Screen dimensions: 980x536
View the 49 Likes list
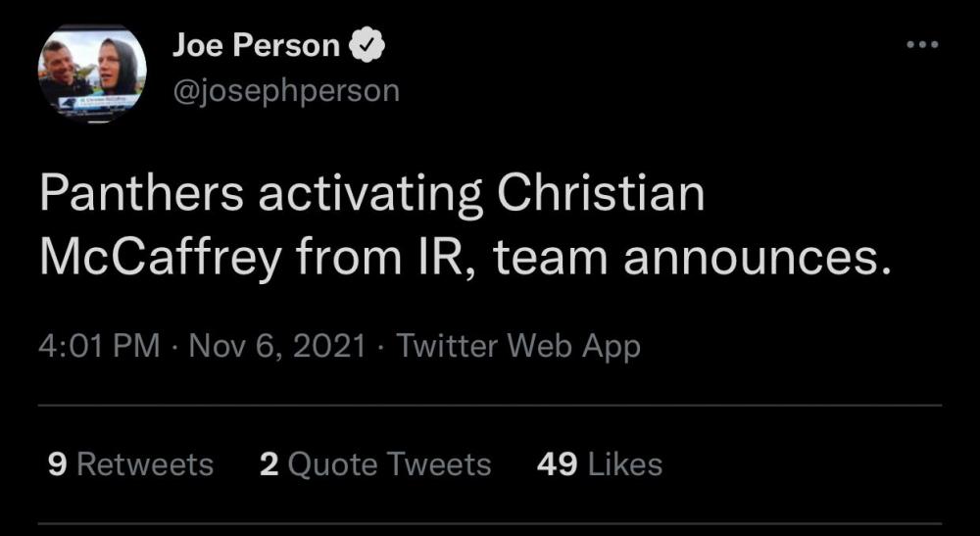click(600, 463)
